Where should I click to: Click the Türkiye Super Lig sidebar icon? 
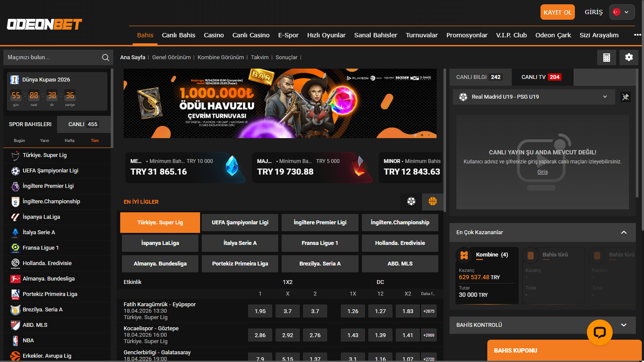pyautogui.click(x=15, y=155)
